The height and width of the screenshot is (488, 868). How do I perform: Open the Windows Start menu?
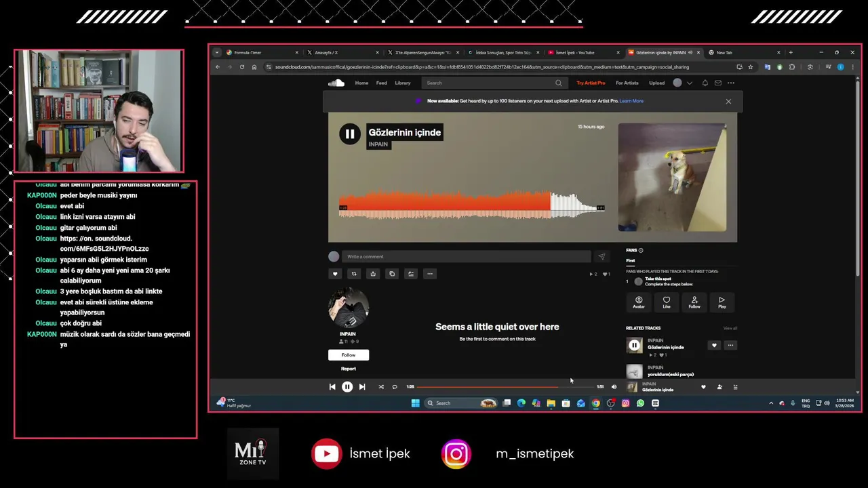tap(415, 403)
